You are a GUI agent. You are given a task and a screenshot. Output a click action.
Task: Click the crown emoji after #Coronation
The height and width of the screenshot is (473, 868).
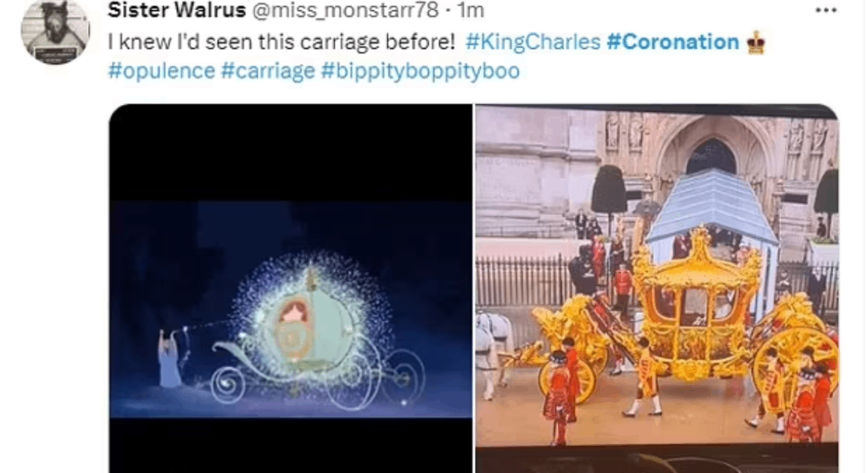(755, 42)
